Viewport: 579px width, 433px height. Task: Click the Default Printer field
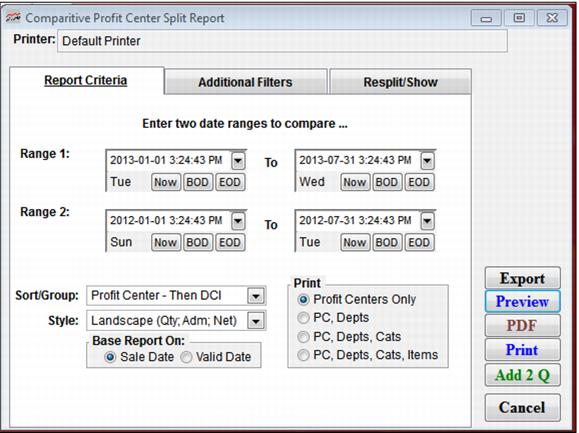click(x=282, y=41)
